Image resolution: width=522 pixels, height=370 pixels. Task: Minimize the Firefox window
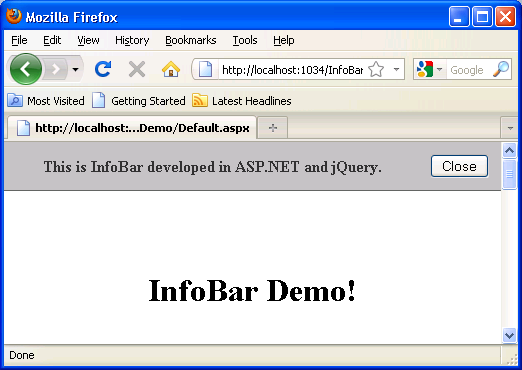(459, 17)
